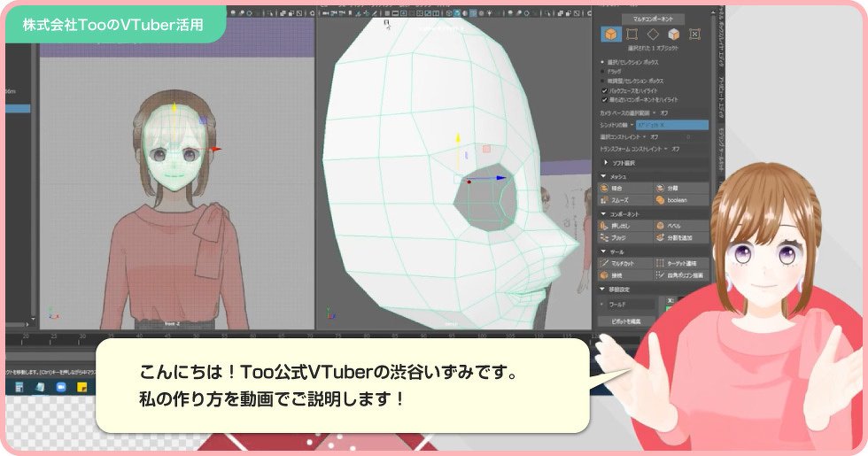Click frame 25 on the timeline
Image resolution: width=868 pixels, height=456 pixels.
tap(54, 336)
